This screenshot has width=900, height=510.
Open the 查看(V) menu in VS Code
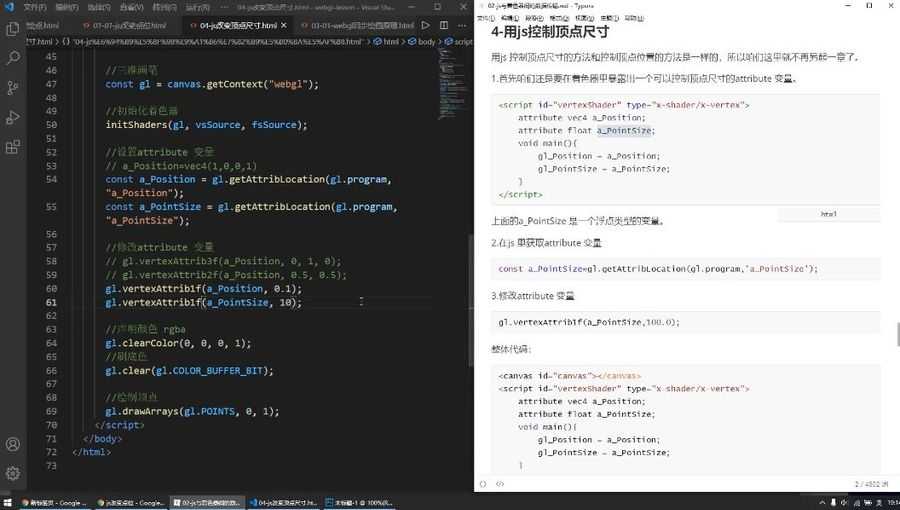pos(132,7)
